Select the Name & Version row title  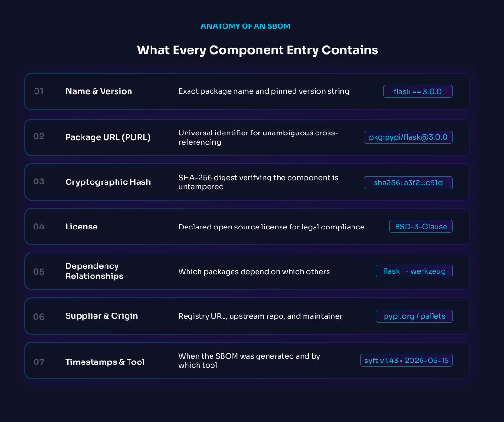[99, 91]
